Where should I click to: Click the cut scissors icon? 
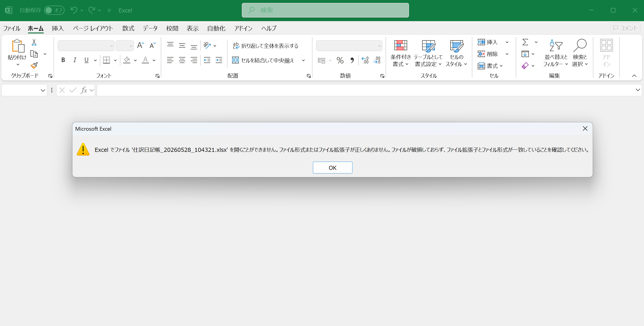click(34, 42)
